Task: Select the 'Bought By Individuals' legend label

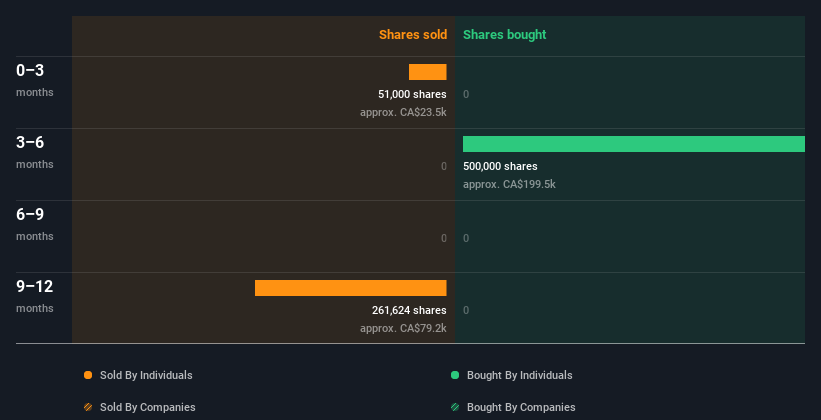Action: [519, 375]
